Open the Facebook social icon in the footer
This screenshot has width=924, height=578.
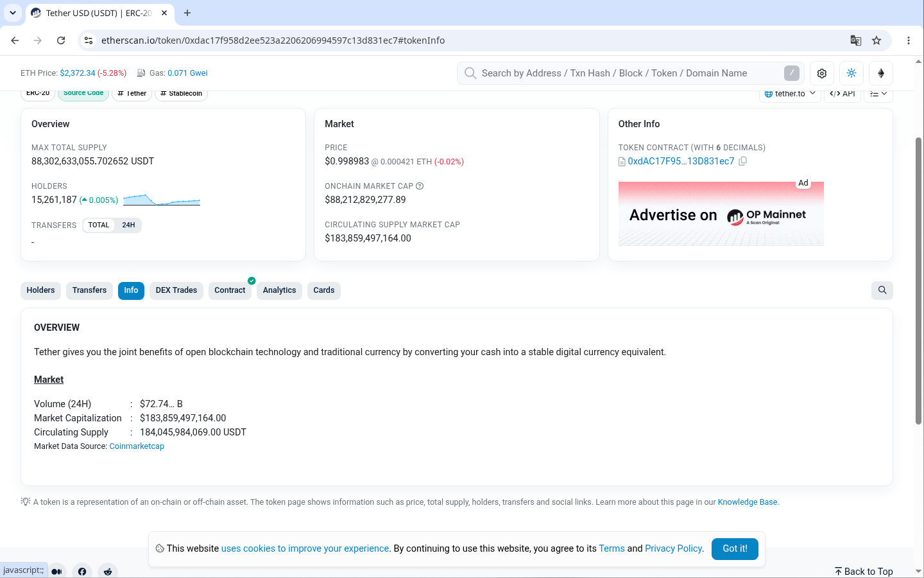click(x=82, y=571)
